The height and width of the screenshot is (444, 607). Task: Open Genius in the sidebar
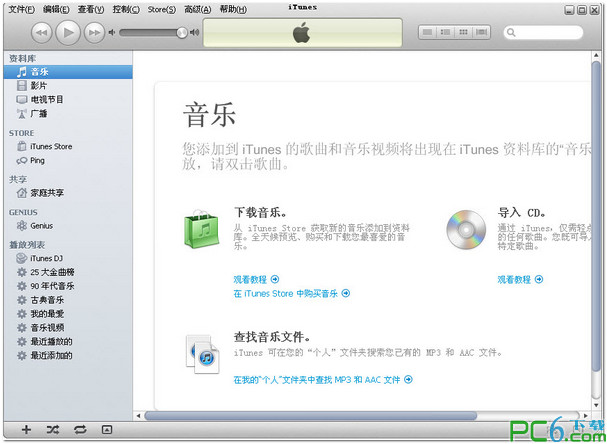(x=68, y=226)
